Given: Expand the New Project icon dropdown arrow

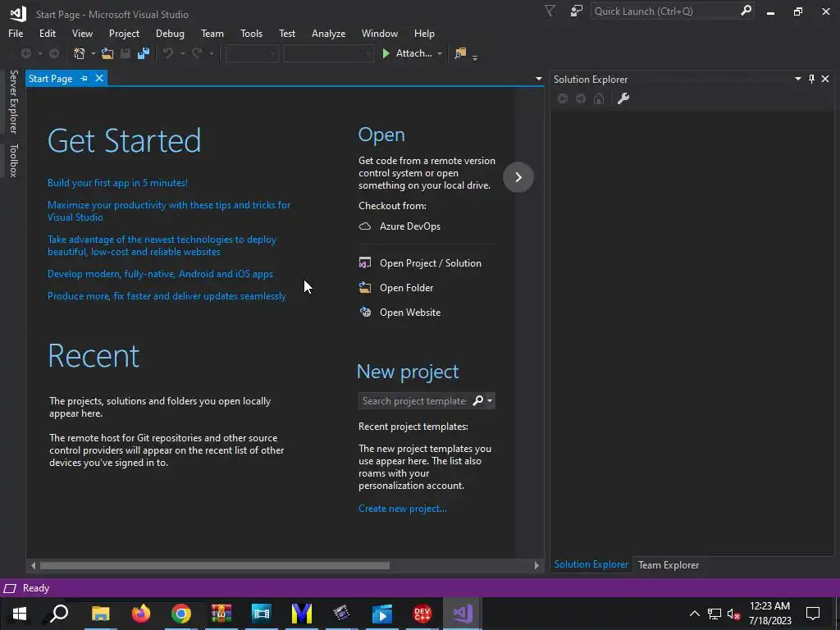Looking at the screenshot, I should tap(93, 53).
